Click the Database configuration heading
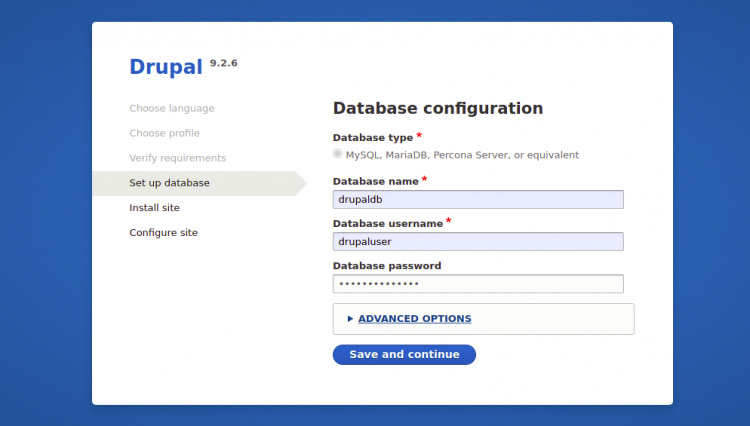Screen dimensions: 750x426 438,108
